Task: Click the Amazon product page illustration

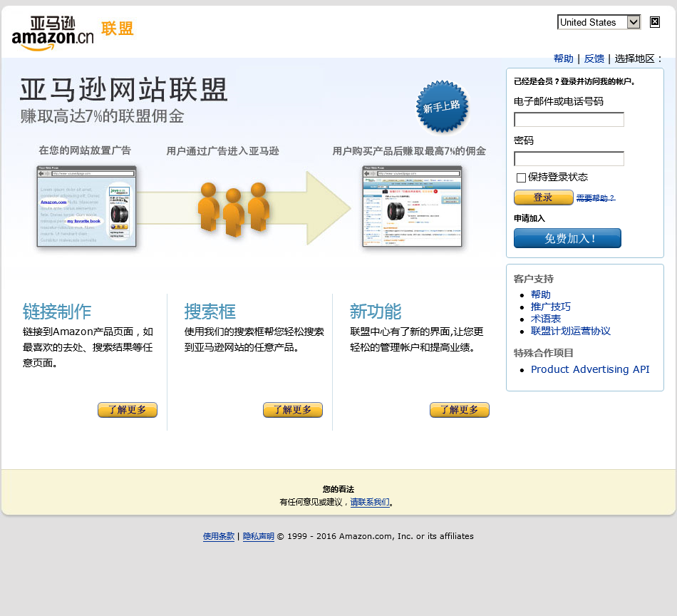Action: [412, 206]
